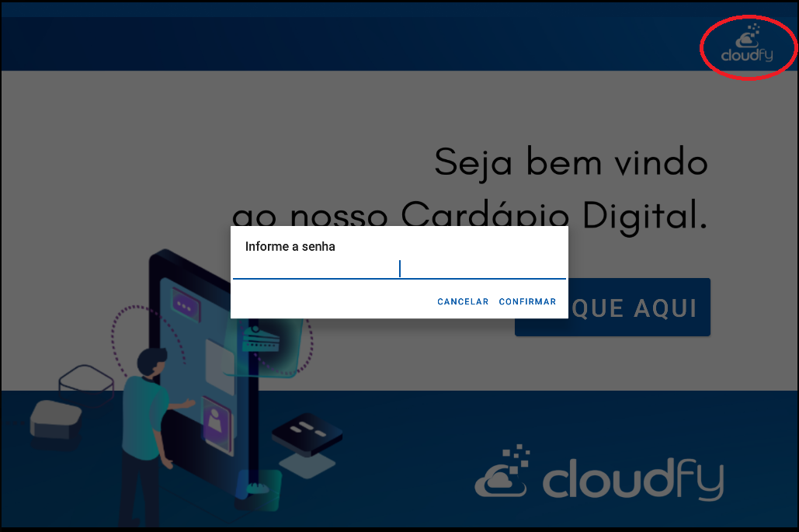Click the wireframe cube outline illustration
The image size is (799, 532).
pos(85,385)
